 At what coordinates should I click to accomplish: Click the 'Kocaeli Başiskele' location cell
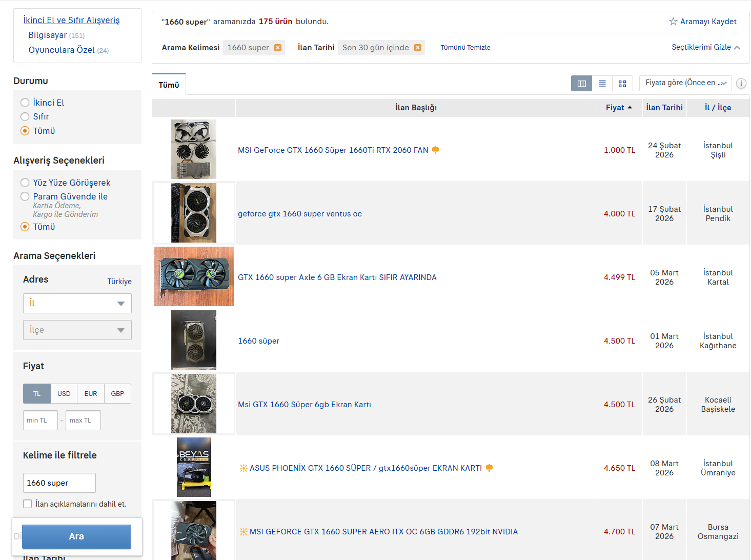(x=718, y=405)
